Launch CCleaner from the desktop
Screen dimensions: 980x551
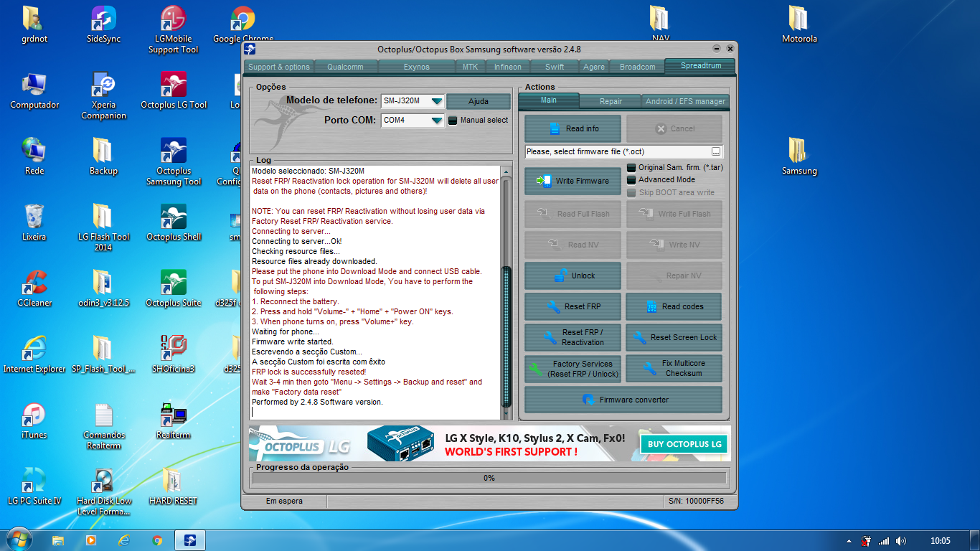click(x=34, y=289)
